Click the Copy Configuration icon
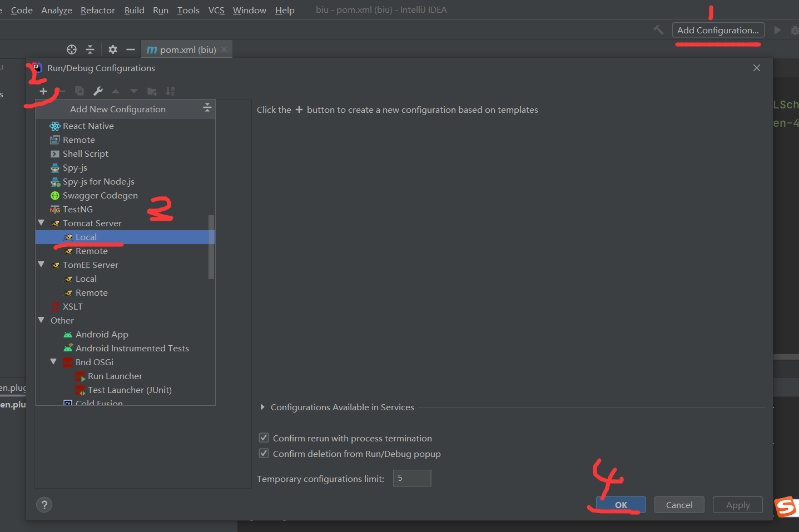The height and width of the screenshot is (532, 799). pyautogui.click(x=80, y=91)
